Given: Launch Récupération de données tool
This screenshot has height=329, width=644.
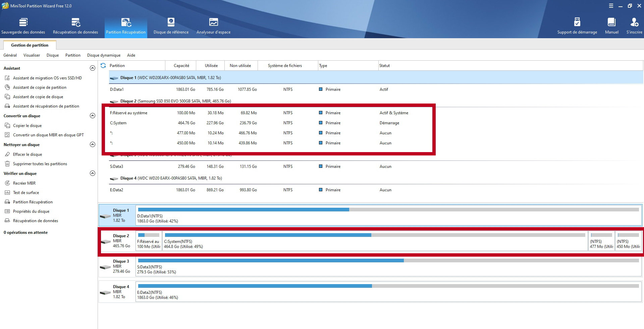Looking at the screenshot, I should 75,26.
